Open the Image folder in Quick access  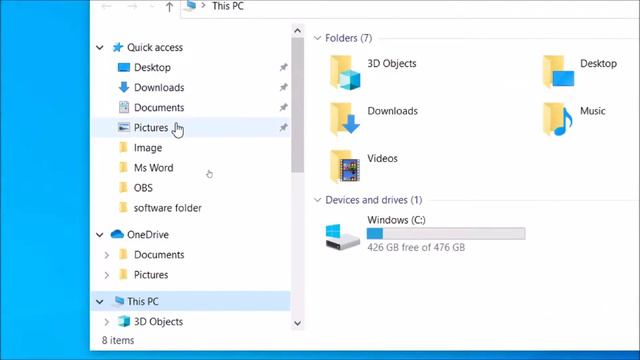pyautogui.click(x=148, y=148)
